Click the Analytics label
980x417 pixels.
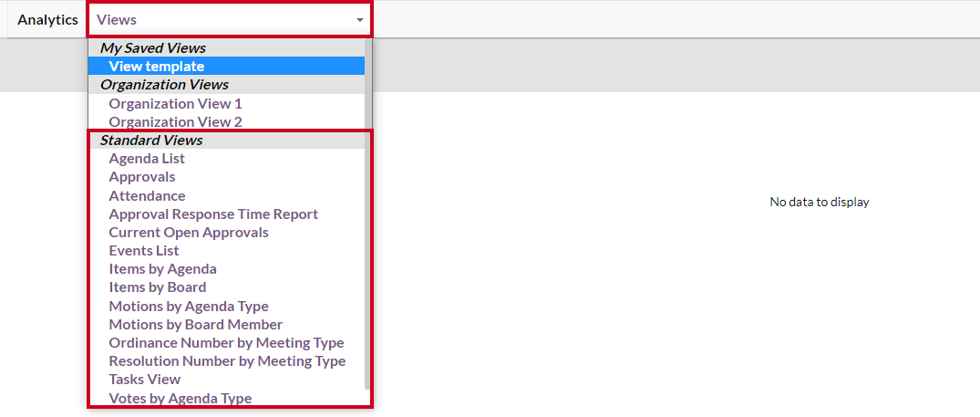click(x=47, y=20)
